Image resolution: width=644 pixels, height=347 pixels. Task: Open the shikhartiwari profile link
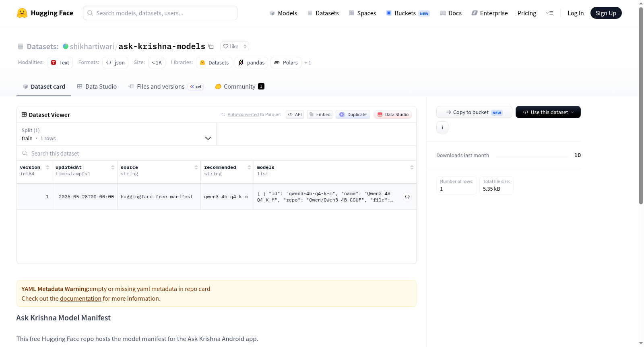pyautogui.click(x=92, y=46)
